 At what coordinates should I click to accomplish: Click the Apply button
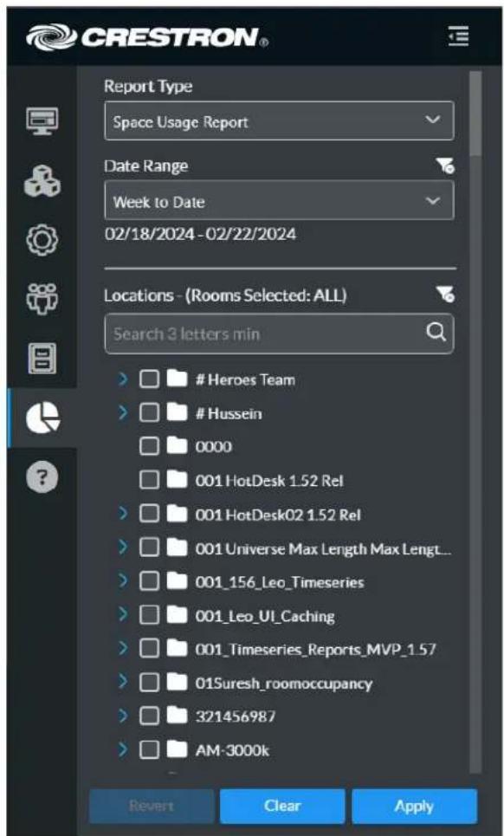point(414,807)
